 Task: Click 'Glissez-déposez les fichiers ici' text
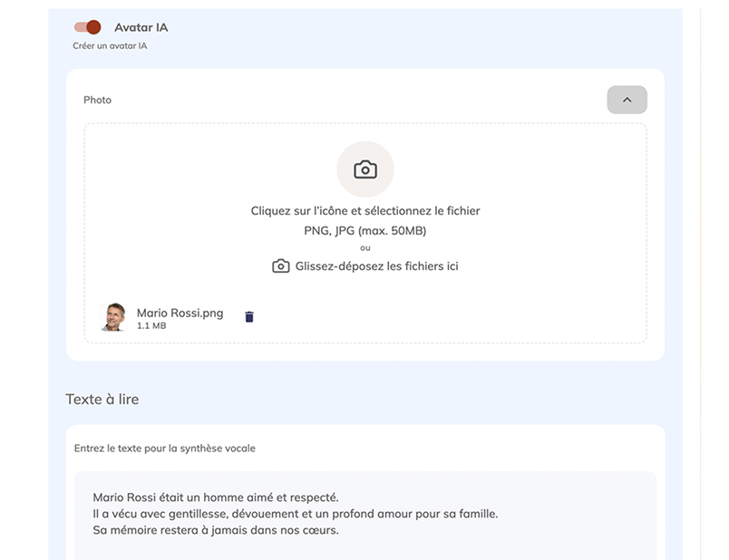(377, 266)
